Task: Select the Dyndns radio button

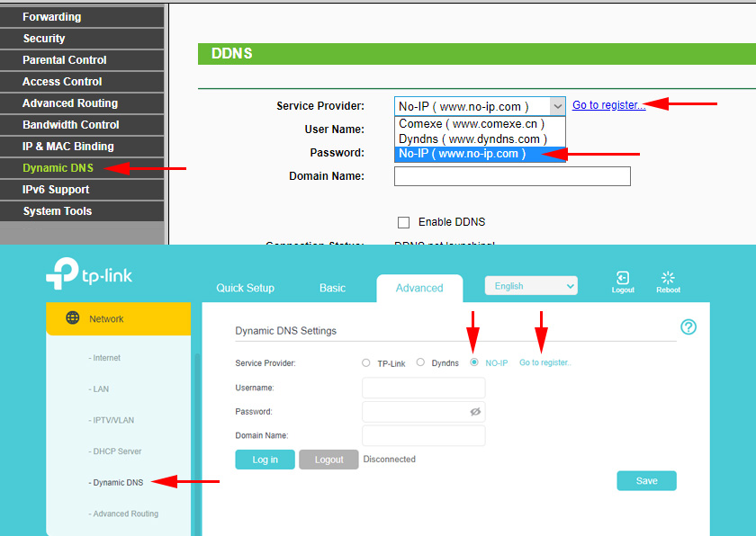Action: tap(420, 363)
